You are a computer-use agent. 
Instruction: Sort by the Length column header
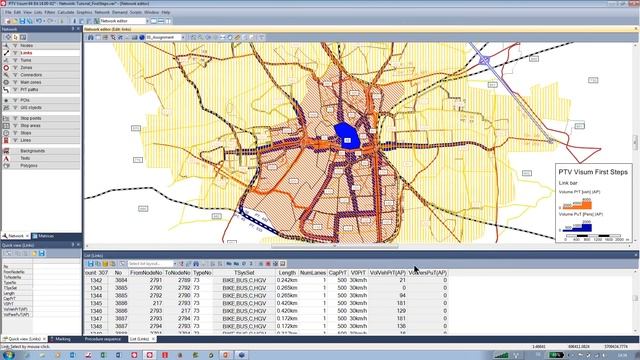287,273
